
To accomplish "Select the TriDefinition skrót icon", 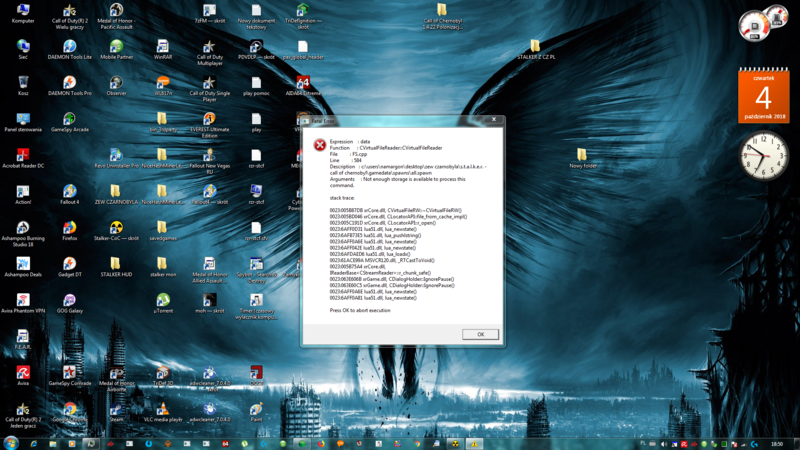I will (303, 16).
